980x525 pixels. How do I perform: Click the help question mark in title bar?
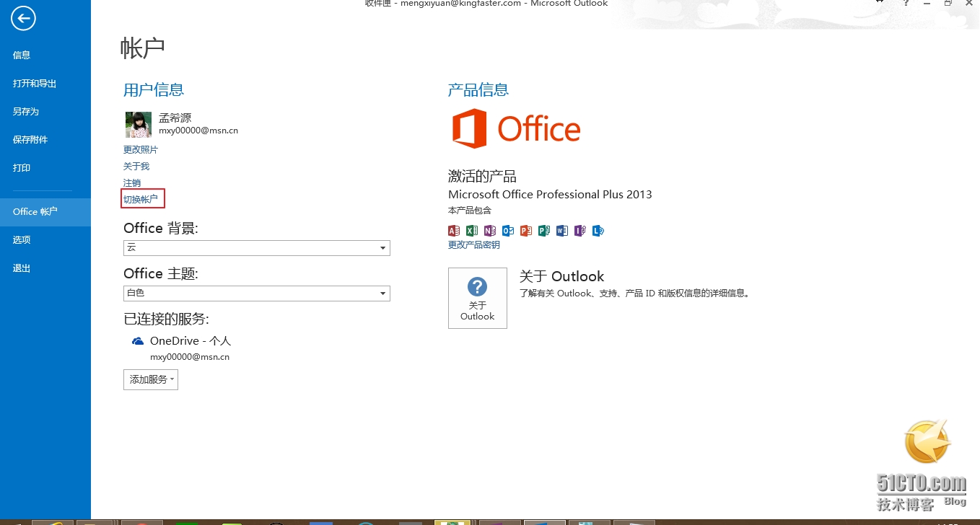pos(906,4)
